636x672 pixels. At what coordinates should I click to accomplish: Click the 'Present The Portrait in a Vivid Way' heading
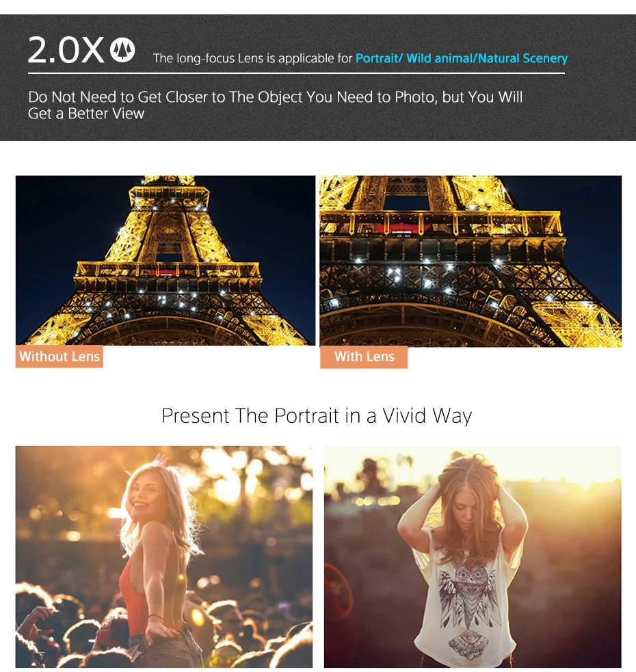[317, 415]
